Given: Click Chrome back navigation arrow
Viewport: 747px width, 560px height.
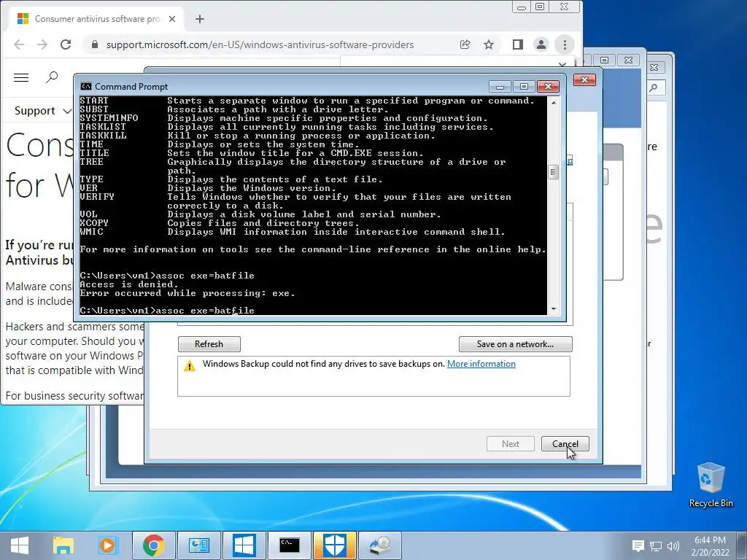Looking at the screenshot, I should [19, 44].
